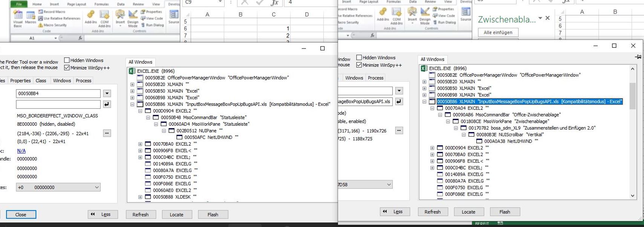Collapse 000D0904 EXCEL2 node in left tree
Image resolution: width=644 pixels, height=227 pixels.
140,111
